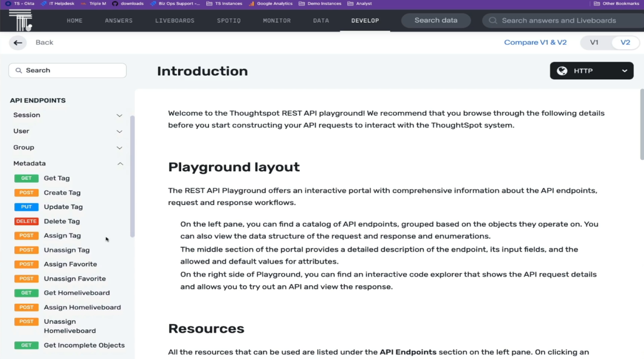
Task: Open the POST Create Tag endpoint
Action: click(x=62, y=192)
